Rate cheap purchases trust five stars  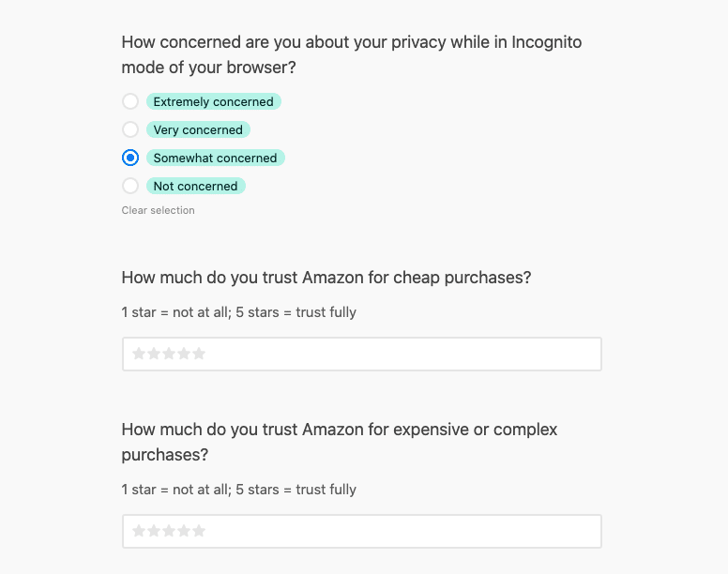pos(199,354)
